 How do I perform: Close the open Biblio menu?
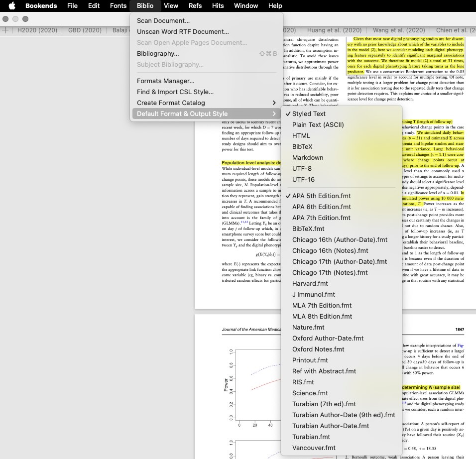[145, 6]
